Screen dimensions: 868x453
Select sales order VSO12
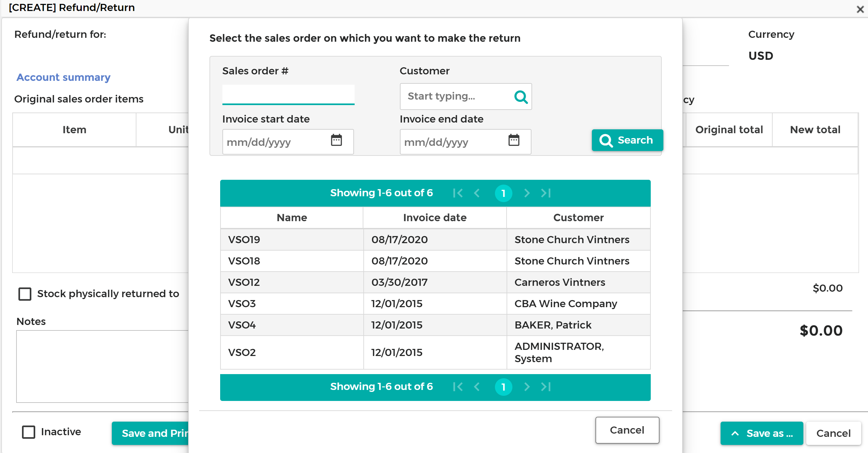coord(435,282)
